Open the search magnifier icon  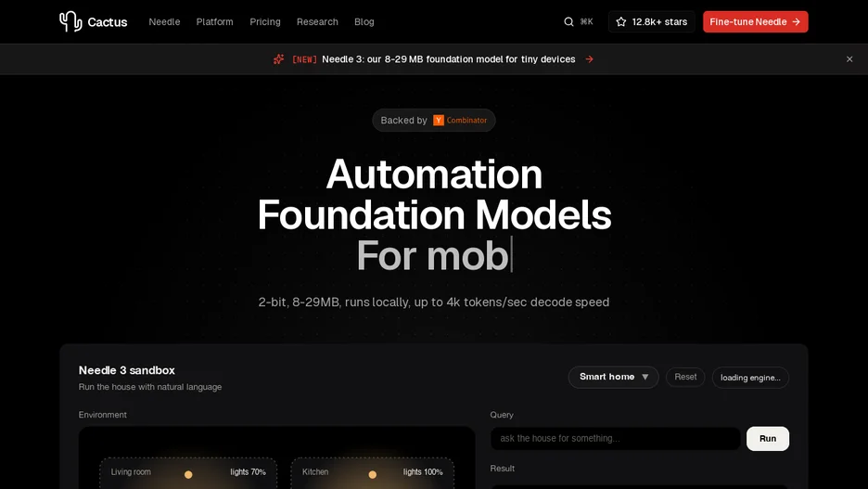tap(568, 21)
